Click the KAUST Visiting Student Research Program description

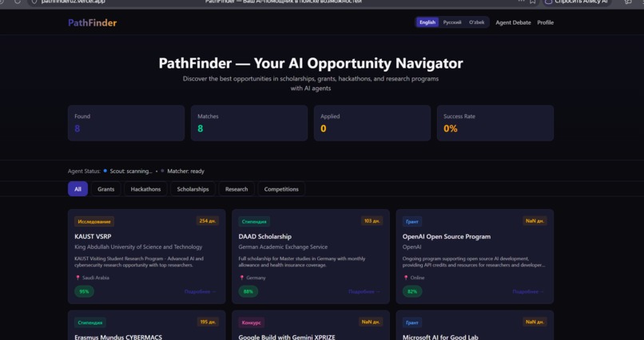pyautogui.click(x=139, y=262)
